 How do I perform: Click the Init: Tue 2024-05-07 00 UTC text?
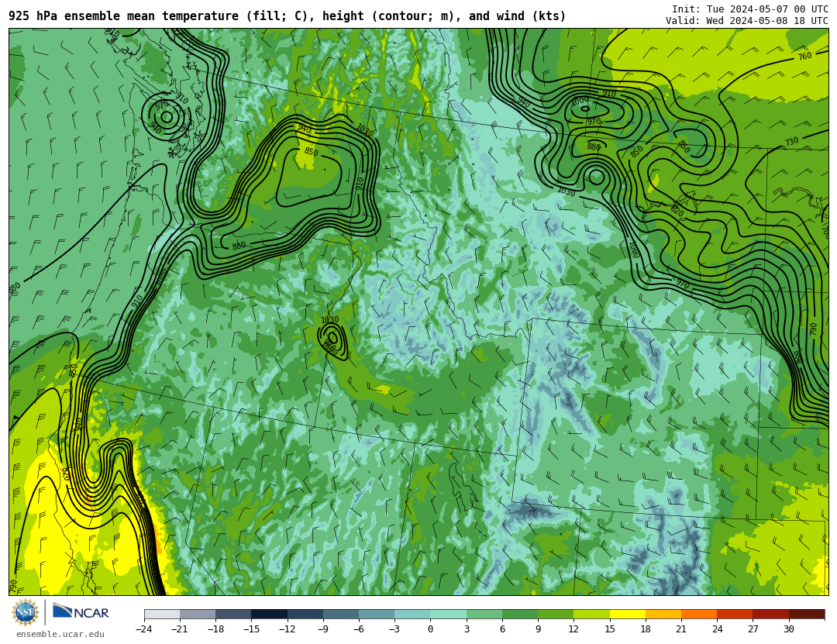(x=750, y=9)
